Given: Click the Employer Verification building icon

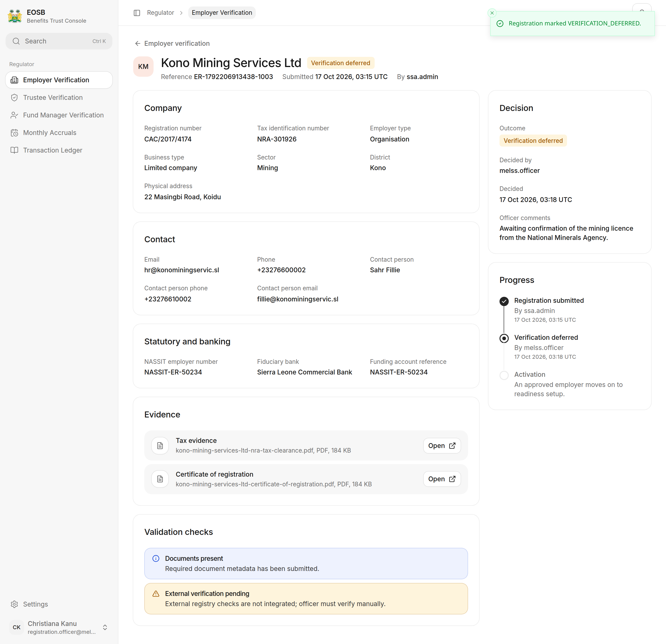Looking at the screenshot, I should click(14, 80).
